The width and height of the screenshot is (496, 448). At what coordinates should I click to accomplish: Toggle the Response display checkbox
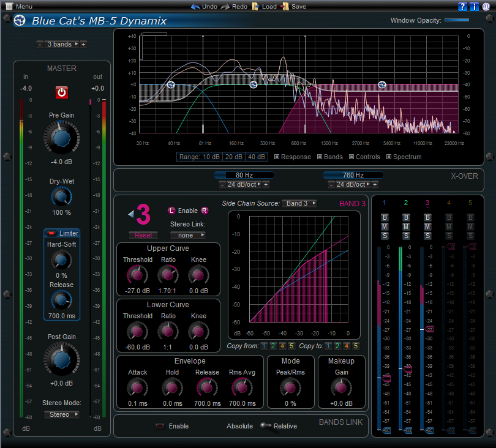click(x=276, y=157)
